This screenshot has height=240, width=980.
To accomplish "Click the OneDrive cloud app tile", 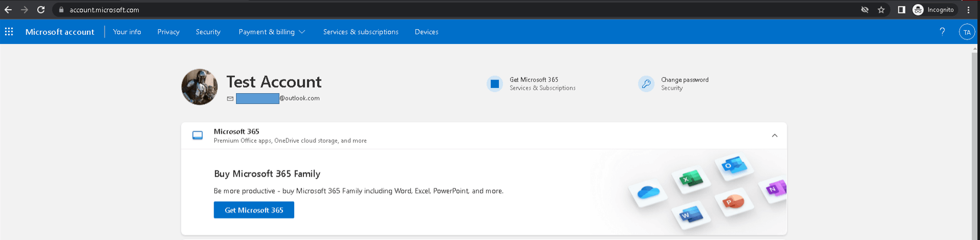I will coord(648,193).
